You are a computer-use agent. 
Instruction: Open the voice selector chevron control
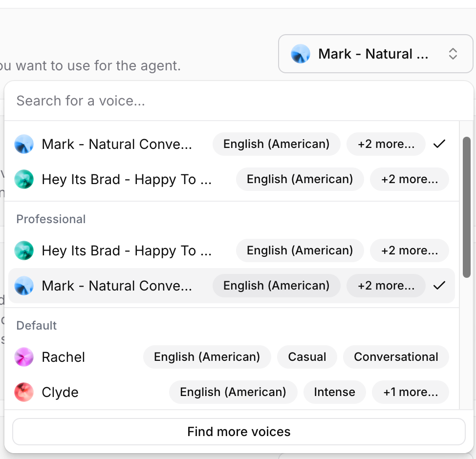pos(453,54)
